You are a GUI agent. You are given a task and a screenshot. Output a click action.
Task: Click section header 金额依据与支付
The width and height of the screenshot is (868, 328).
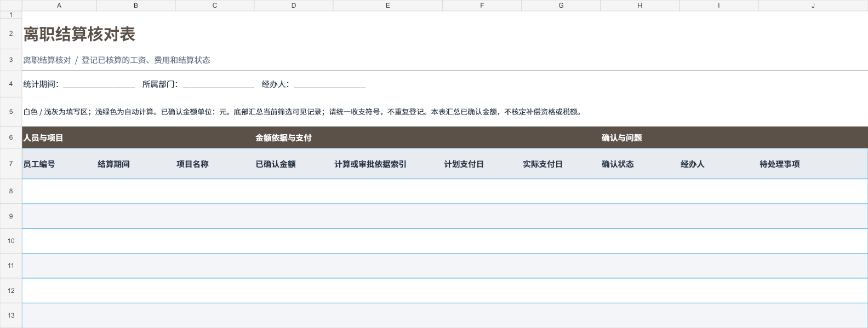(283, 138)
